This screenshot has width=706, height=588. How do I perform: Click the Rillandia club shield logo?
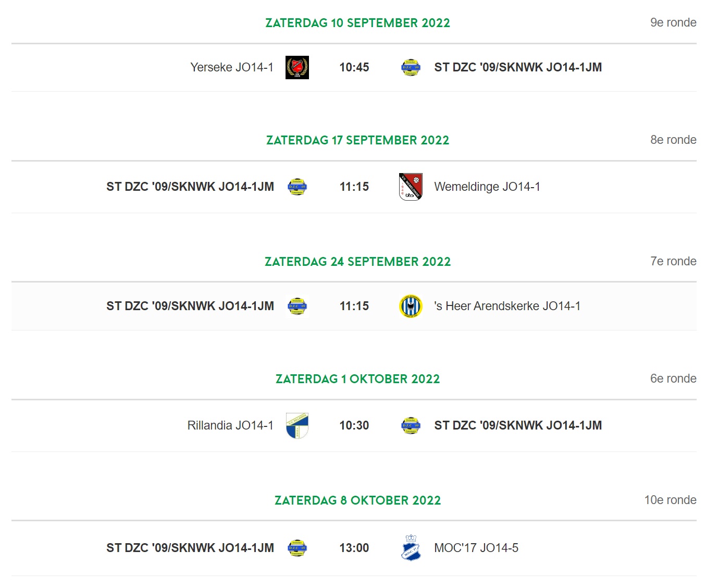(x=297, y=425)
